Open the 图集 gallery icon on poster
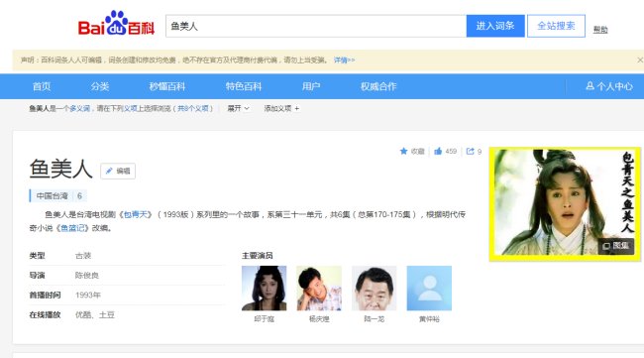Viewport: 644px width, 358px height. click(x=615, y=245)
